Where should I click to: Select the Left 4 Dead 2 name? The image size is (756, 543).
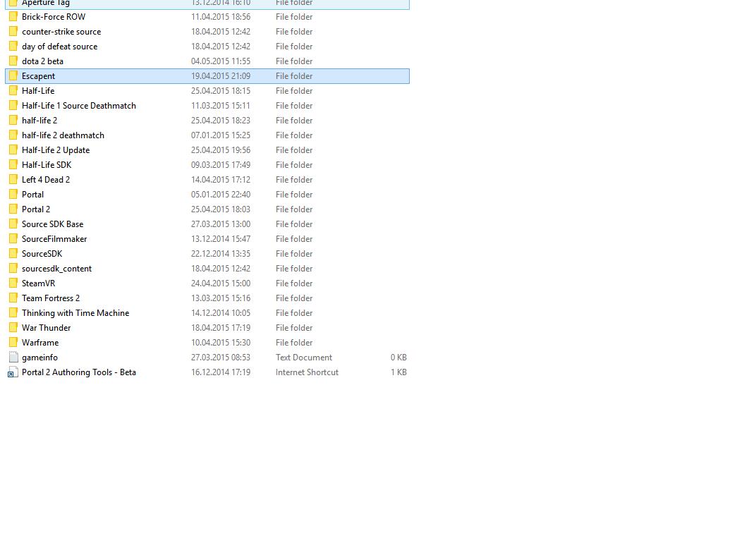click(46, 180)
